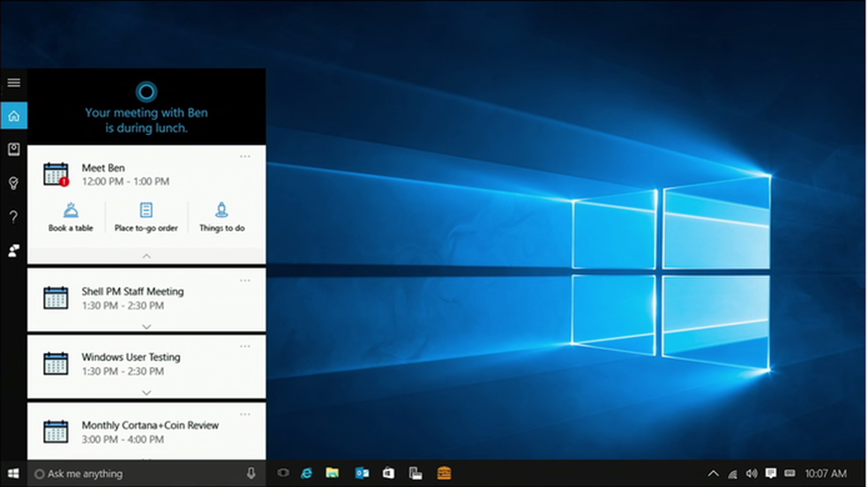The height and width of the screenshot is (487, 868).
Task: Click the touch keyboard tray icon
Action: [790, 473]
